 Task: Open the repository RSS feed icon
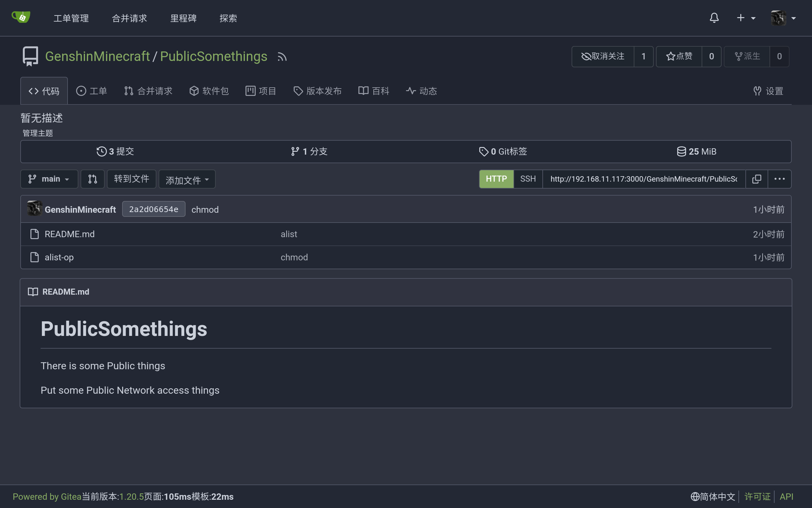(x=282, y=57)
